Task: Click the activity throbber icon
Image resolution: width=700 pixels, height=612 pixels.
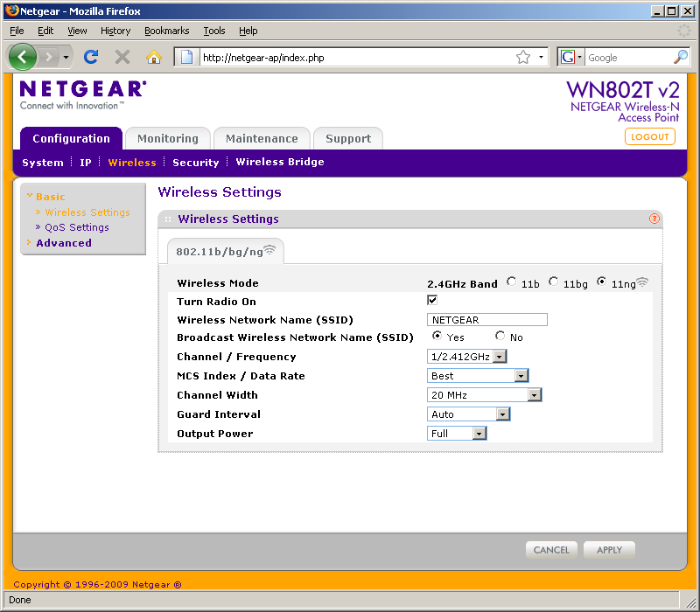Action: pos(684,31)
